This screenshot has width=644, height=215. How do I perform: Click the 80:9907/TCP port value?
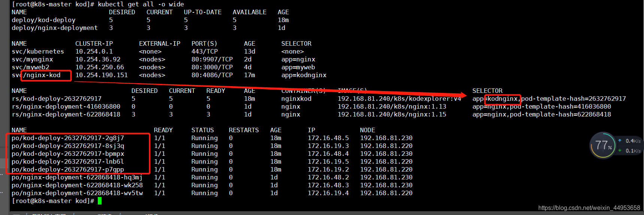[212, 59]
